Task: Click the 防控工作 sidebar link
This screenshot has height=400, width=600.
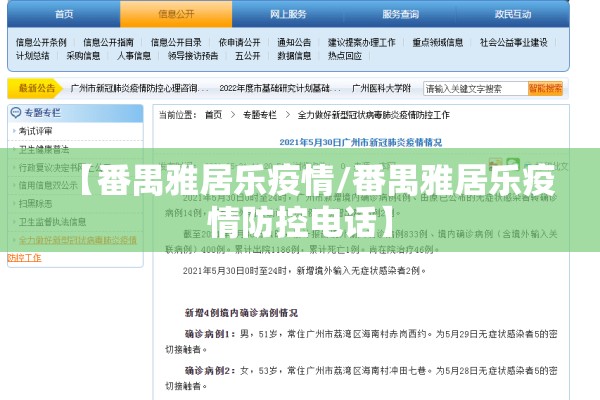Action: point(24,258)
